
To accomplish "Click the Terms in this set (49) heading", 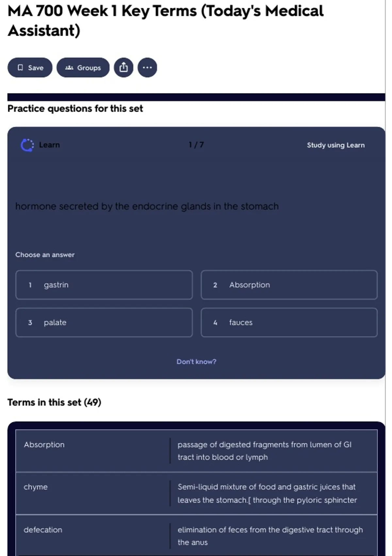I will (54, 402).
